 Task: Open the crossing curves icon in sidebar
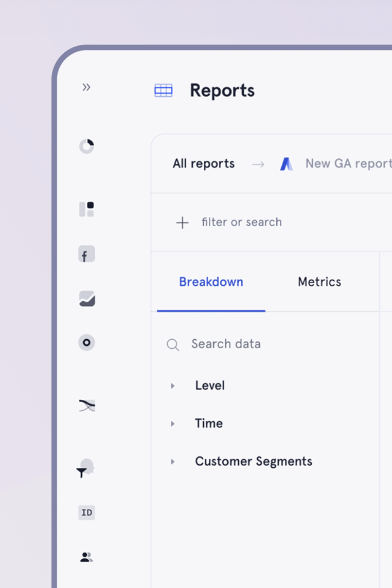[x=86, y=406]
